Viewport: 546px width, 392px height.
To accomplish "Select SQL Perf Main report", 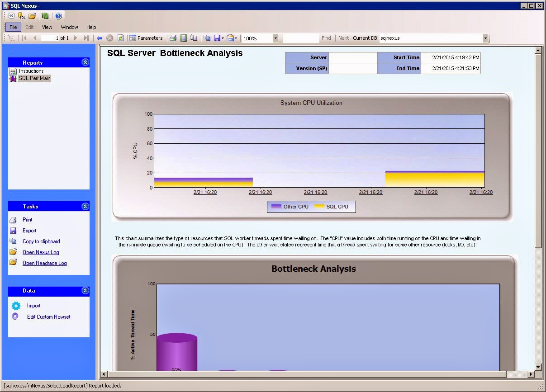I will [x=34, y=78].
